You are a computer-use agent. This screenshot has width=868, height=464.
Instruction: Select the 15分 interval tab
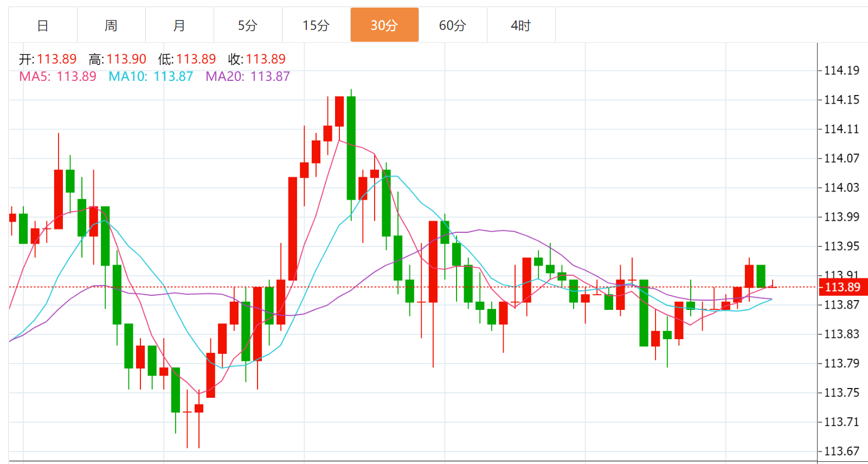coord(316,26)
